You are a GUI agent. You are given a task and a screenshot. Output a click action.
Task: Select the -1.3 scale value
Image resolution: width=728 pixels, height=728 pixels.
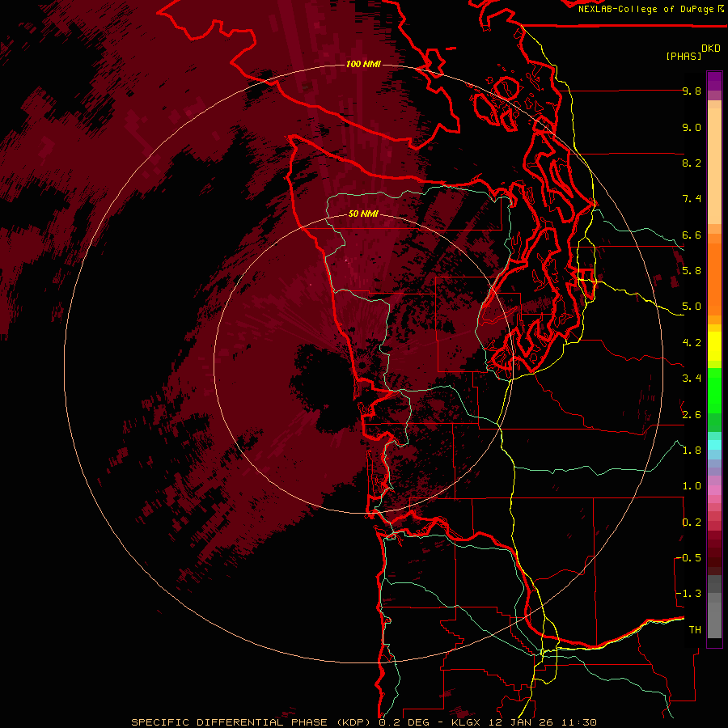(688, 594)
